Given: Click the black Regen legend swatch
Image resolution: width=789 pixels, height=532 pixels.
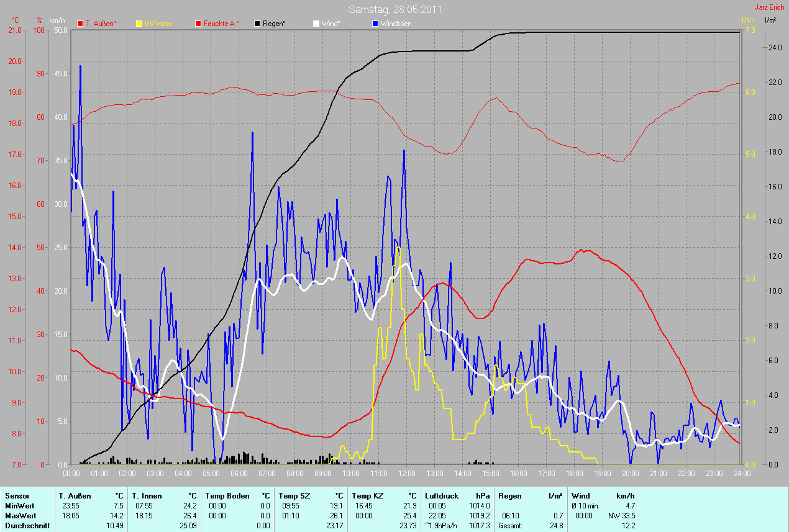Looking at the screenshot, I should click(257, 24).
